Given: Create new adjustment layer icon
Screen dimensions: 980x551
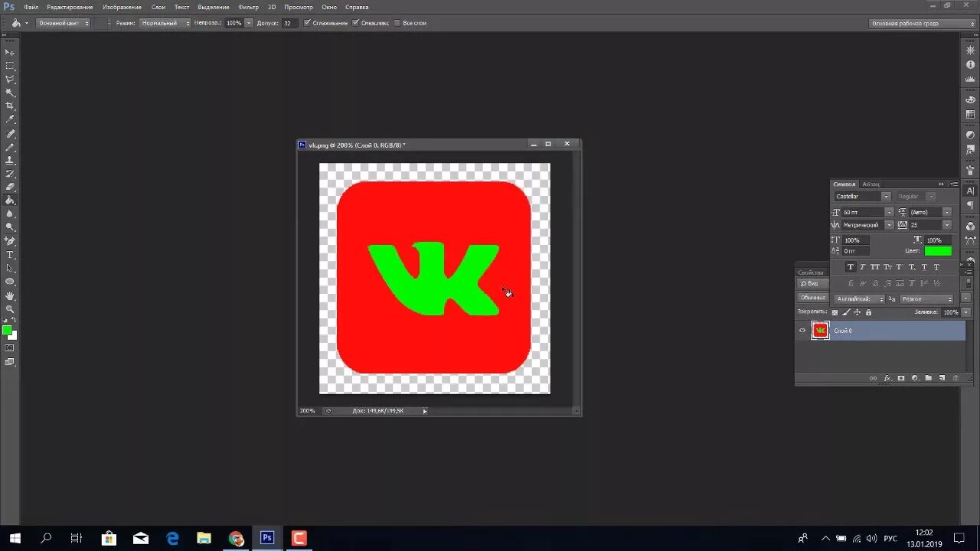Looking at the screenshot, I should pos(914,378).
